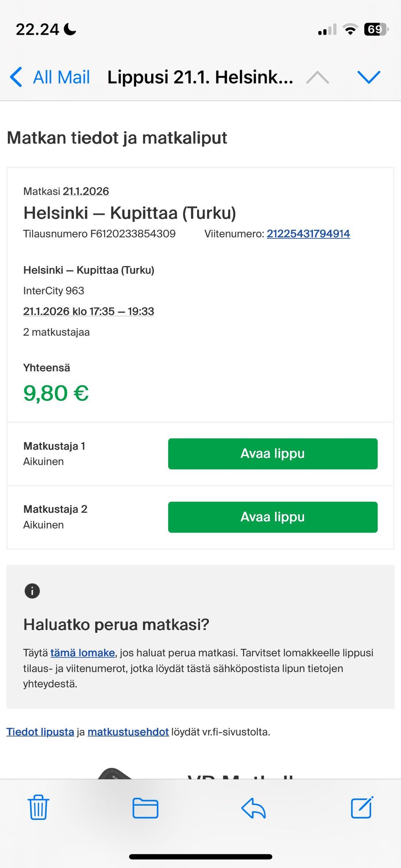
Task: Open the 'Tiedot lipusta' link
Action: pyautogui.click(x=40, y=732)
